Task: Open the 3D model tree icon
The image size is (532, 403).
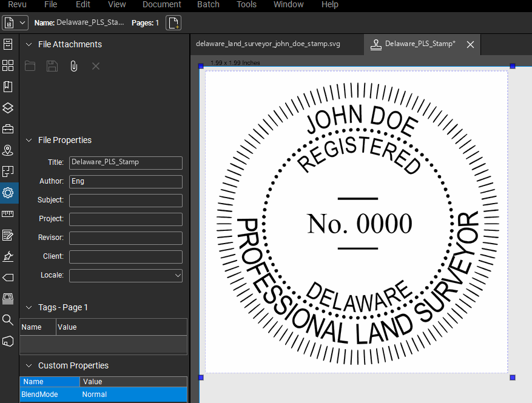Action: point(8,341)
